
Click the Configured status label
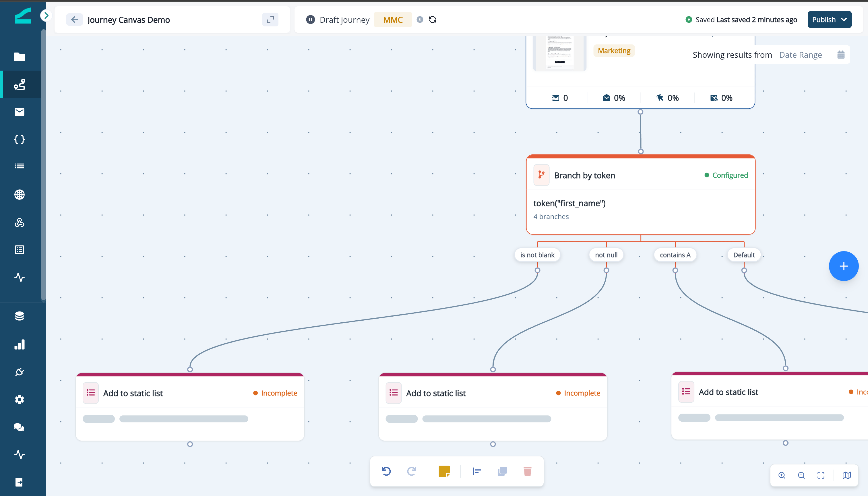pyautogui.click(x=726, y=175)
